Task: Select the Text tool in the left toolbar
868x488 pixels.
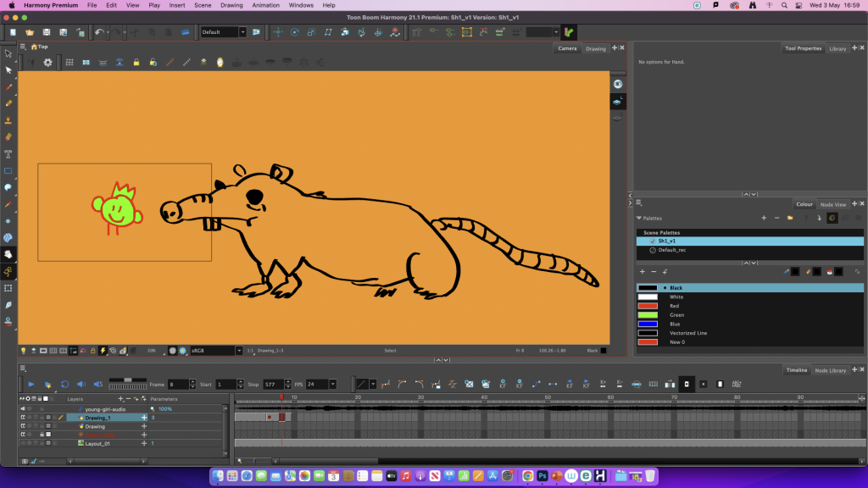Action: click(x=8, y=154)
